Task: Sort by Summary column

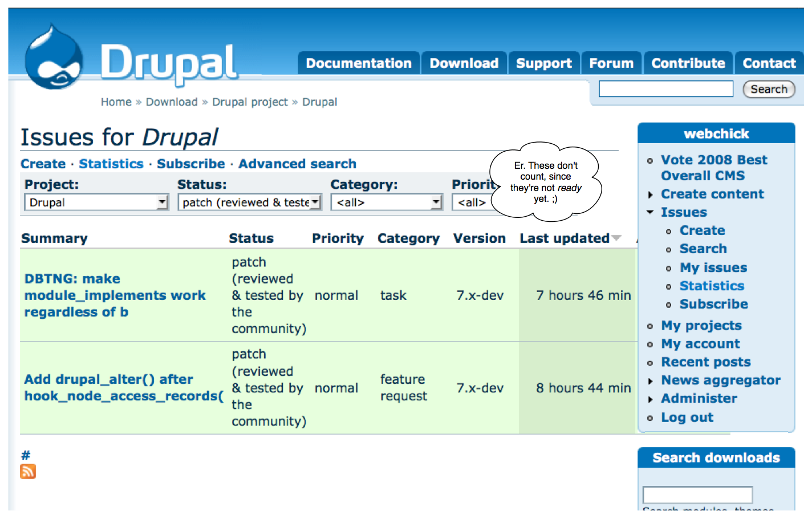Action: point(54,238)
